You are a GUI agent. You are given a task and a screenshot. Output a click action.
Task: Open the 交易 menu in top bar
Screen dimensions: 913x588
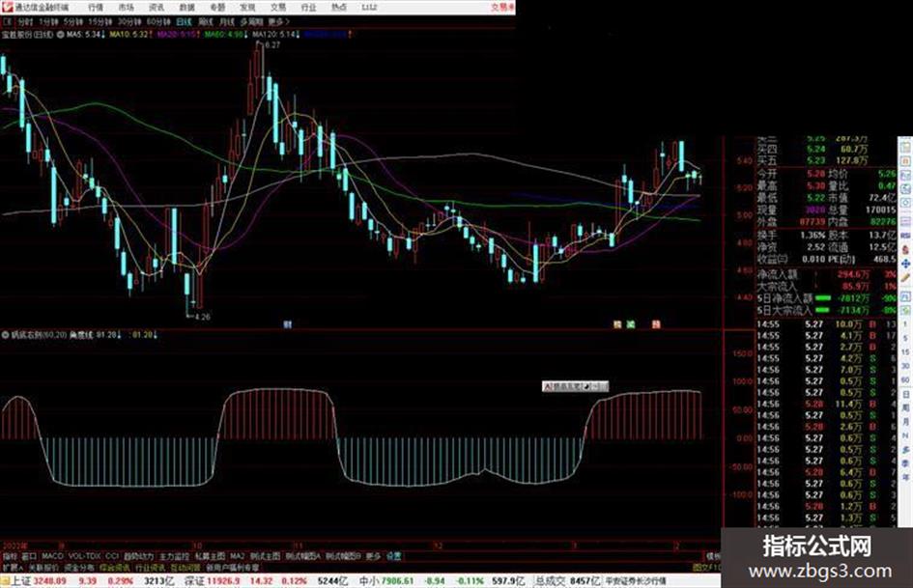(x=277, y=8)
